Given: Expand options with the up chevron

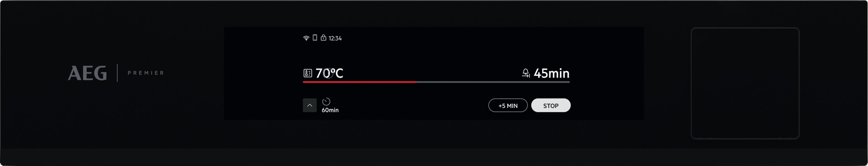Looking at the screenshot, I should click(310, 105).
